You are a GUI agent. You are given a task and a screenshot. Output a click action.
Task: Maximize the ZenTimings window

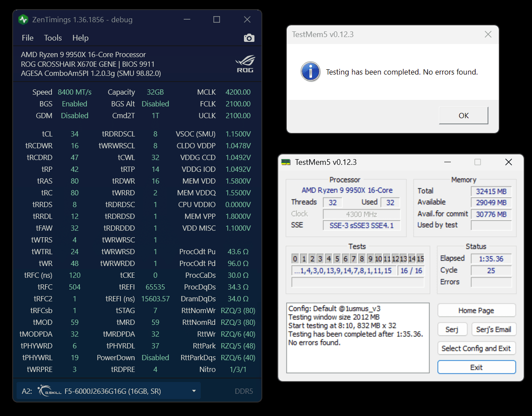tap(216, 20)
